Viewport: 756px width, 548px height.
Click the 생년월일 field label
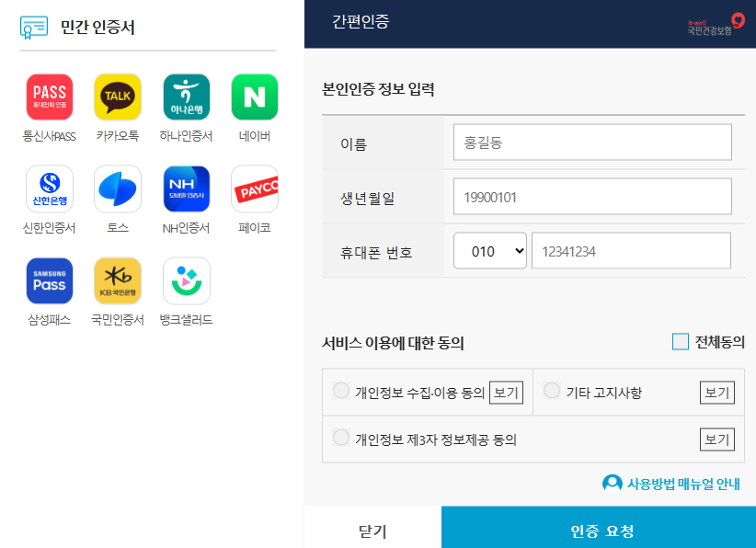point(367,198)
